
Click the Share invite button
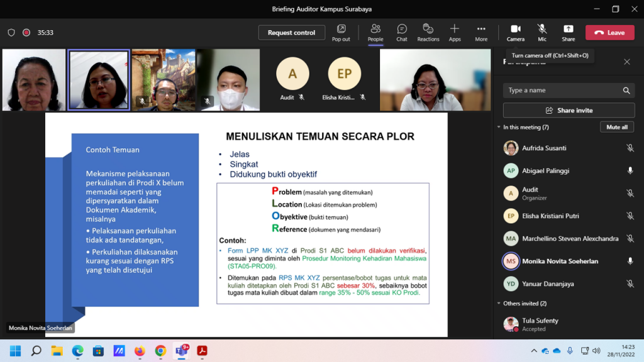pyautogui.click(x=569, y=111)
